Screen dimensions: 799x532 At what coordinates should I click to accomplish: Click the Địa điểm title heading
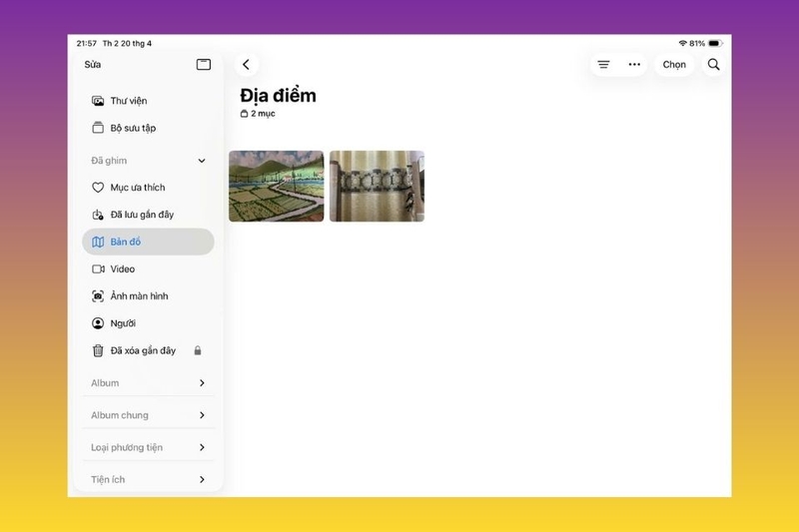pyautogui.click(x=279, y=95)
